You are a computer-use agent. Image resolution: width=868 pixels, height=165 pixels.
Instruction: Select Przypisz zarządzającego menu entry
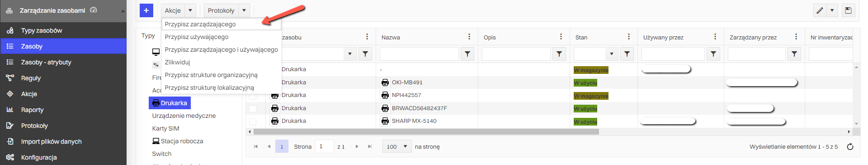(x=200, y=24)
